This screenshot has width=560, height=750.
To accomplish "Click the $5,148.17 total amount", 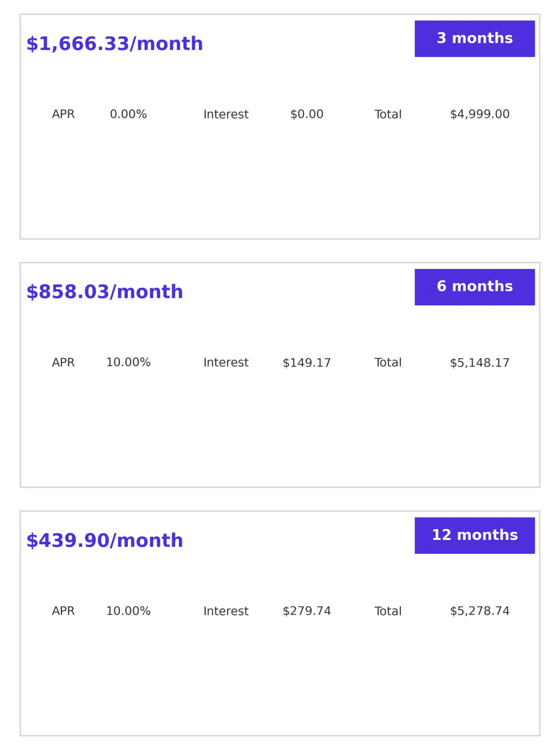I will click(480, 363).
